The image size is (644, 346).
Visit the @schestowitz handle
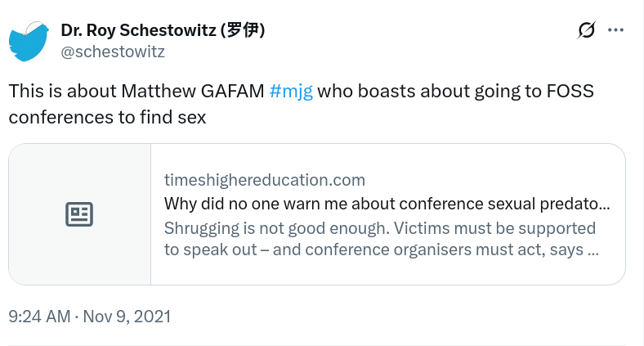point(113,52)
